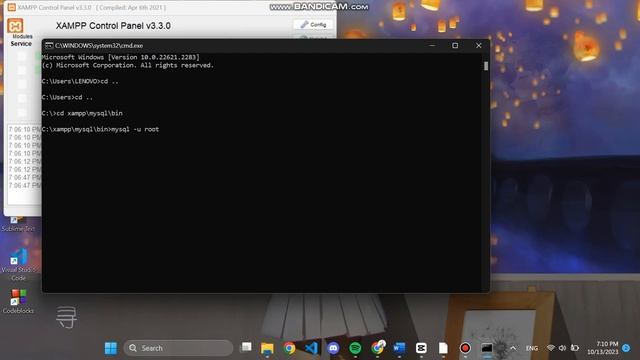Select the Sublime Text desktop shortcut
Image resolution: width=640 pixels, height=360 pixels.
click(x=18, y=224)
